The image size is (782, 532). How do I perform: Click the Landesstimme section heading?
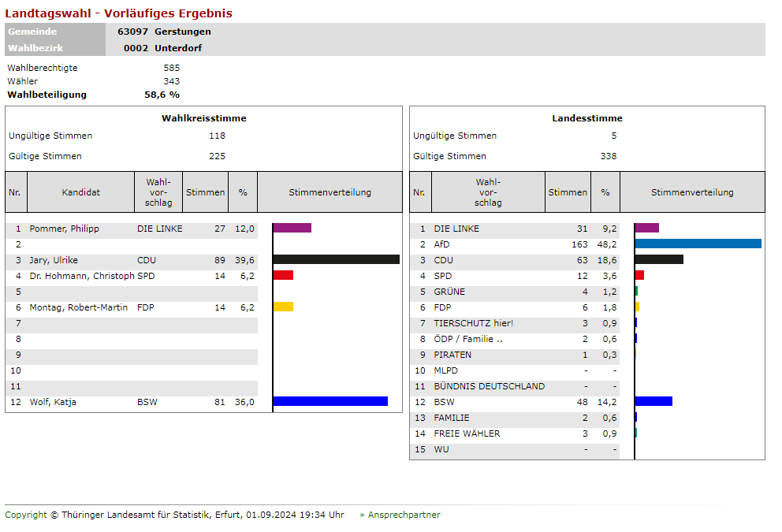tap(586, 118)
